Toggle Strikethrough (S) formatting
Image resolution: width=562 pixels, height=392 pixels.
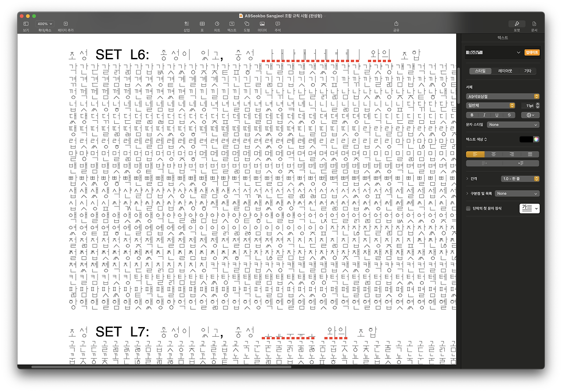pos(509,115)
